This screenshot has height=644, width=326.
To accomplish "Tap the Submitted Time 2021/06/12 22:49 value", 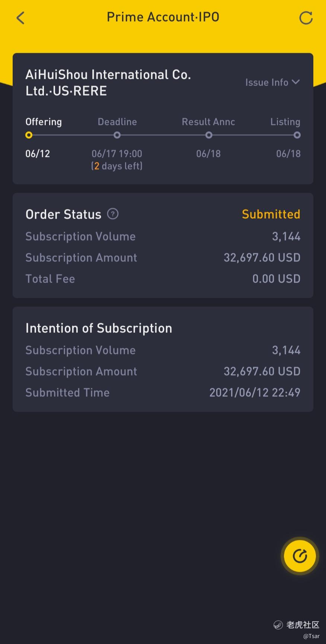I will coord(255,392).
